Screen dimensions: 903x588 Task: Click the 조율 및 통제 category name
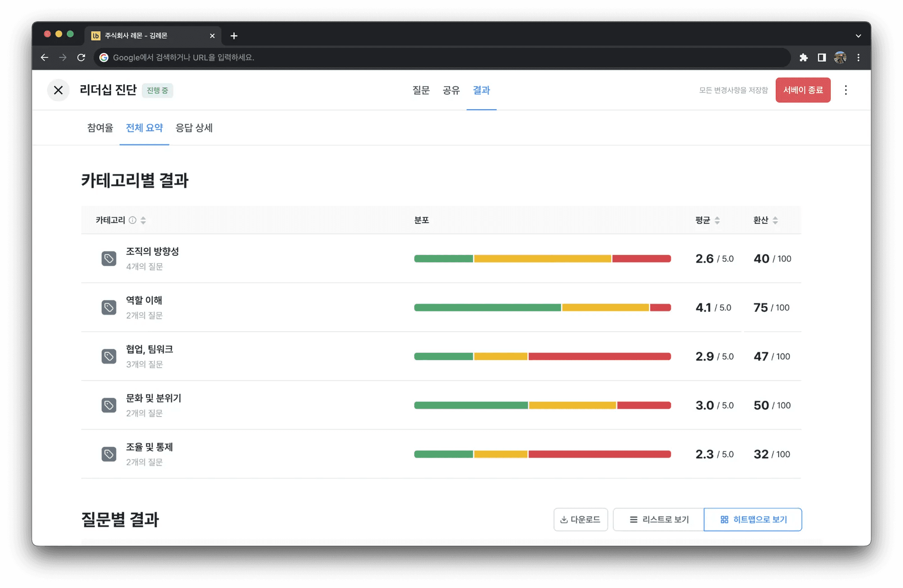point(149,447)
